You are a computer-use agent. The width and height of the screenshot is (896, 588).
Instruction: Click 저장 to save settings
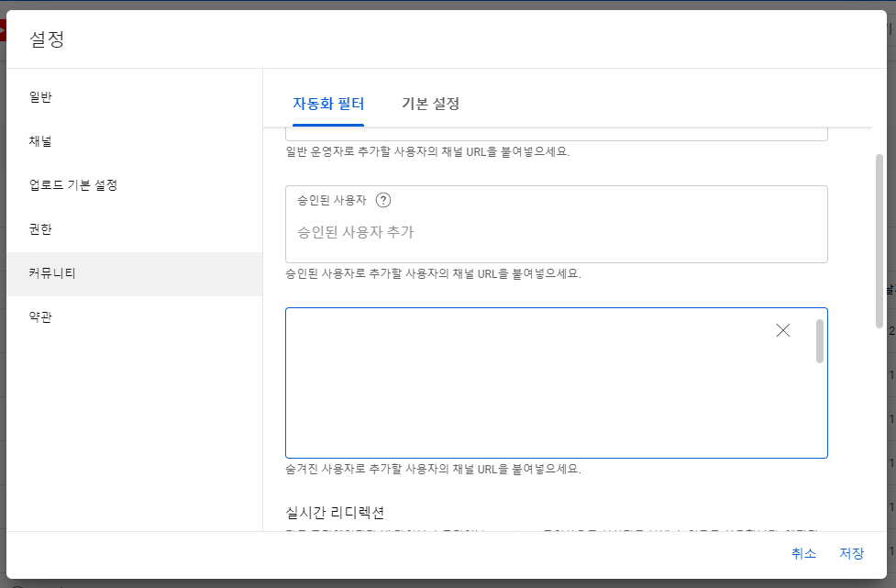pyautogui.click(x=851, y=553)
